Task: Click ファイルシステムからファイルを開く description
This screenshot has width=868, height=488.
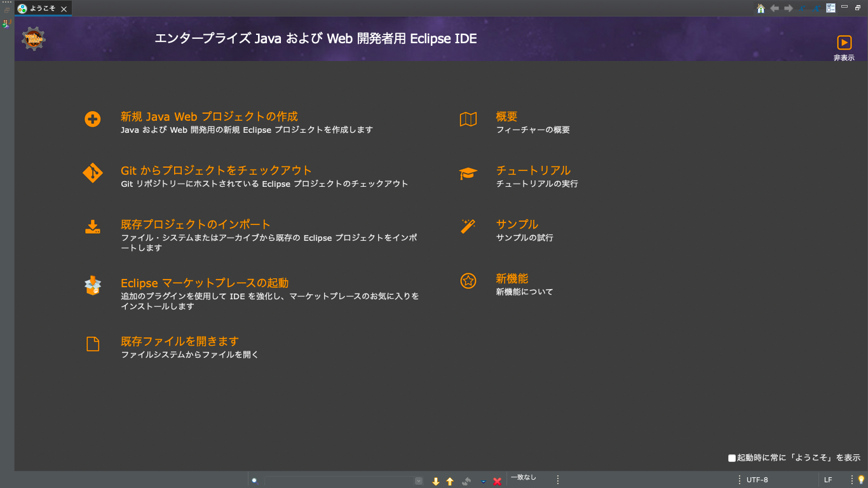Action: pyautogui.click(x=190, y=355)
